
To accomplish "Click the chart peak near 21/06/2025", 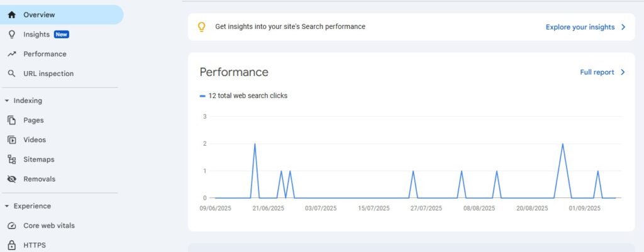I will click(x=255, y=144).
